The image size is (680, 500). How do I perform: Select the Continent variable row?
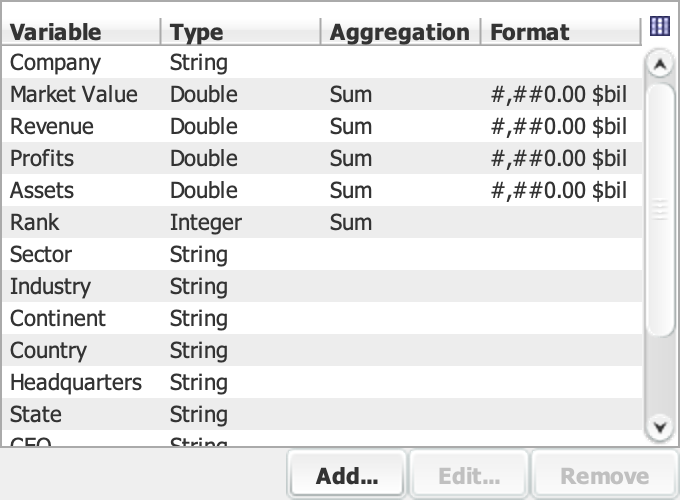click(58, 319)
